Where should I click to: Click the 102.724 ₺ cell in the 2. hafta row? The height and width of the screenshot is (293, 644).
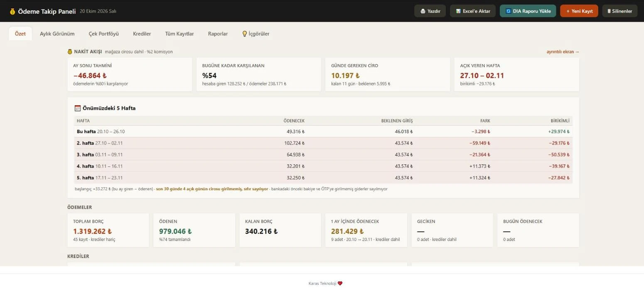pyautogui.click(x=295, y=143)
